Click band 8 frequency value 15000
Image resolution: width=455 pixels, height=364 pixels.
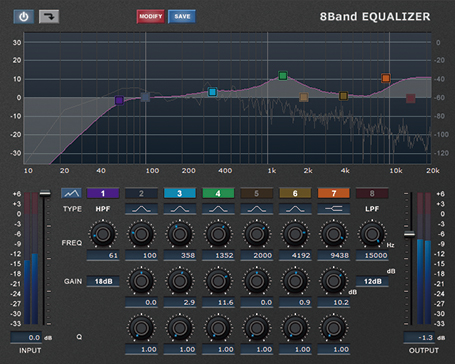tap(372, 255)
